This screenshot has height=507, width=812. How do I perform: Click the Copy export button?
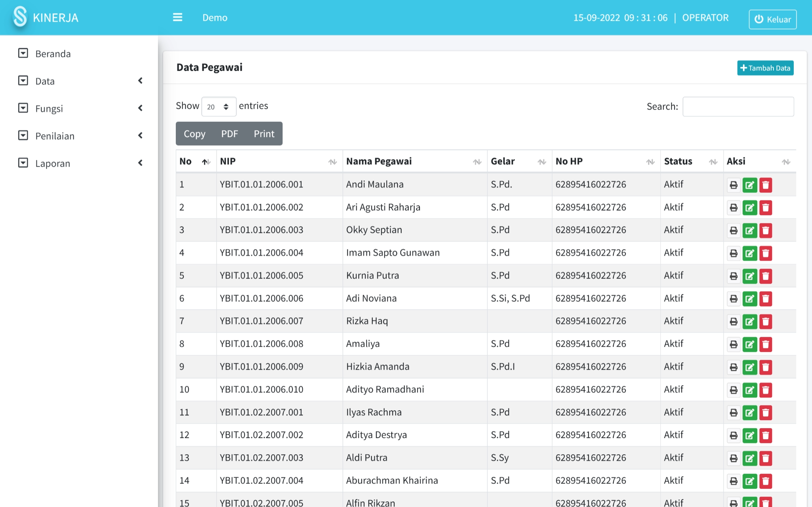pyautogui.click(x=194, y=134)
